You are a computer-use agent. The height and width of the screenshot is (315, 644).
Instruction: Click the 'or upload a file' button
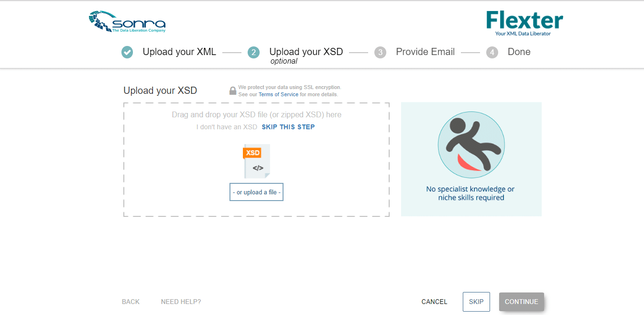(x=256, y=192)
